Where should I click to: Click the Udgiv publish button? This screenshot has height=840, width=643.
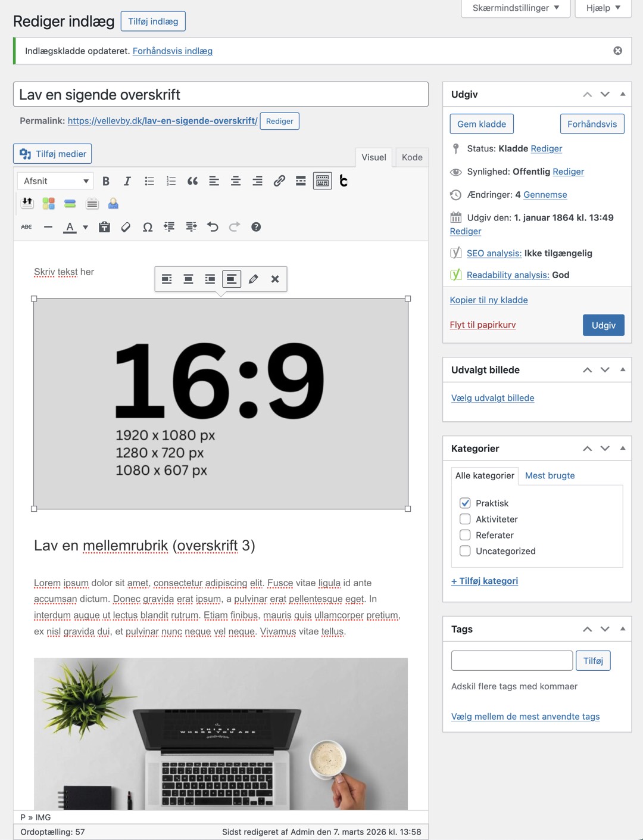coord(603,325)
